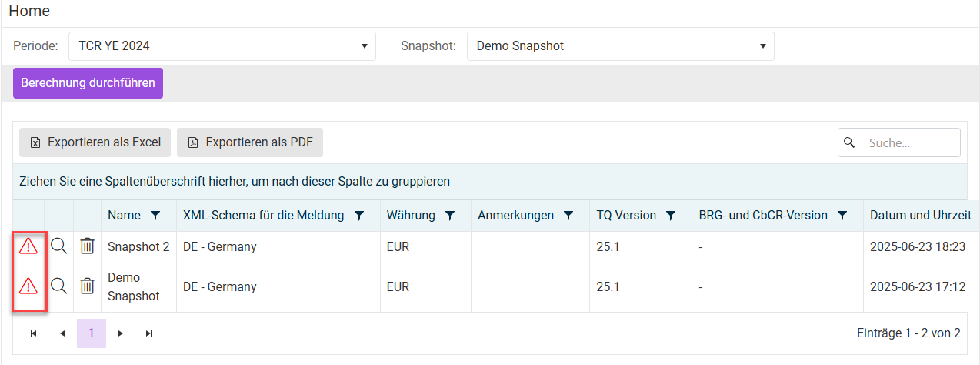Screen dimensions: 980x365
Task: View details of Snapshot 2 via magnifier
Action: [58, 246]
